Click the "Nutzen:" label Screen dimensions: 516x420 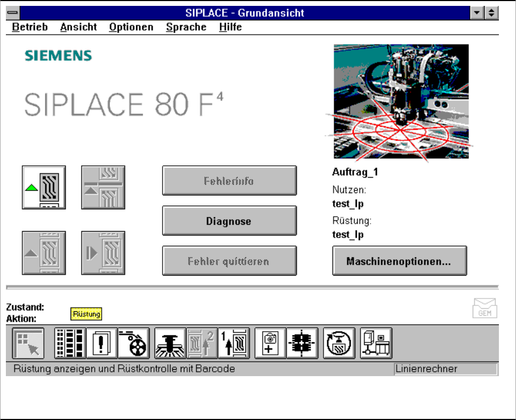coord(349,189)
